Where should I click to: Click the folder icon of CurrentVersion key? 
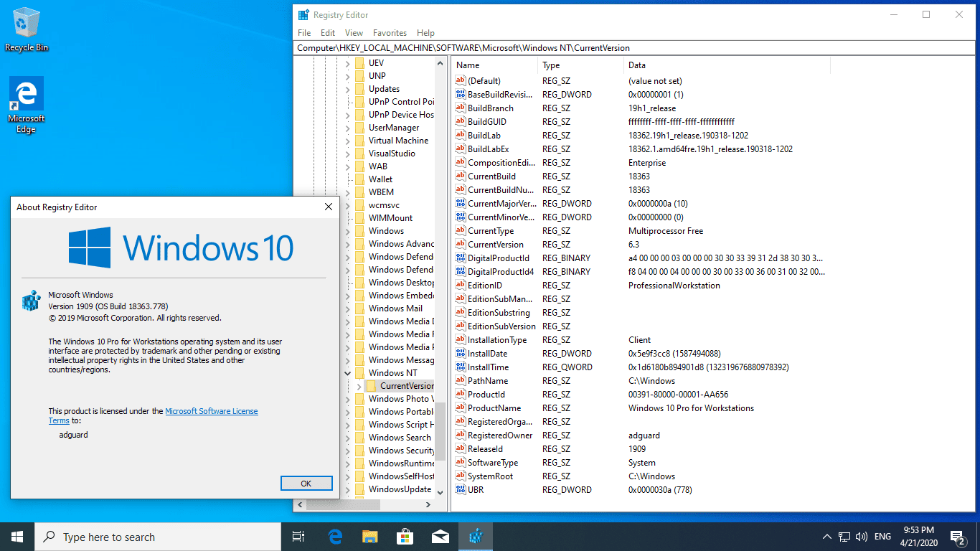coord(372,386)
